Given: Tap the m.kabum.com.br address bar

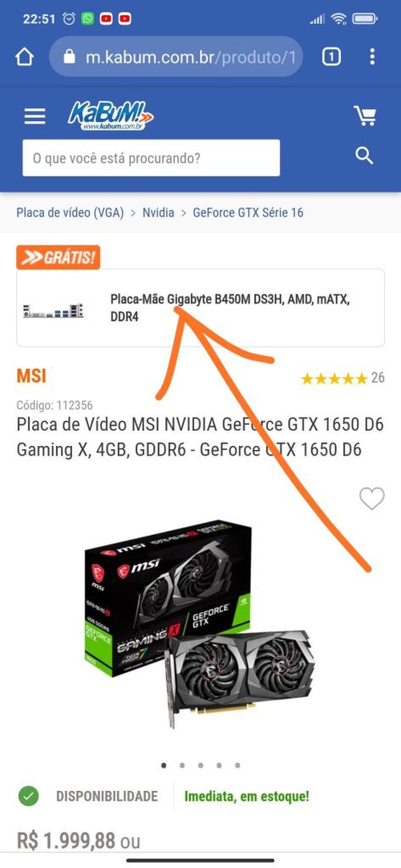Looking at the screenshot, I should [x=176, y=56].
